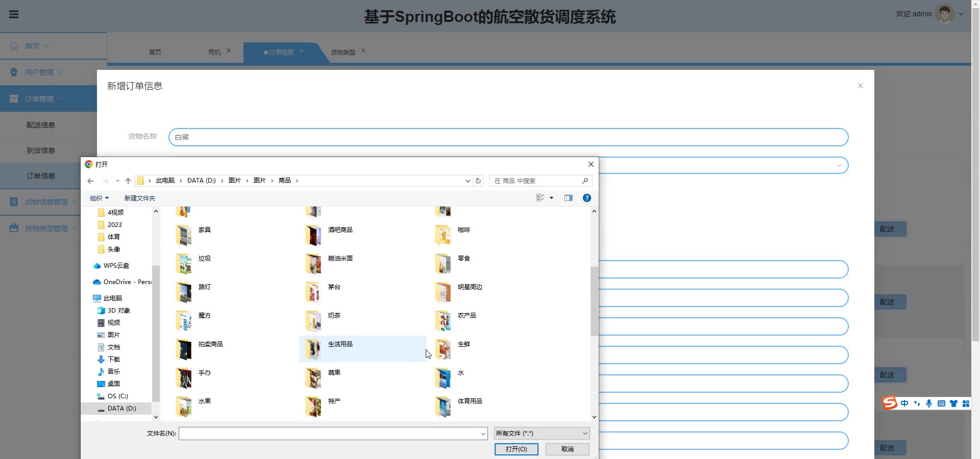Click the file list vertical scrollbar thumb
This screenshot has height=459, width=980.
pos(594,301)
